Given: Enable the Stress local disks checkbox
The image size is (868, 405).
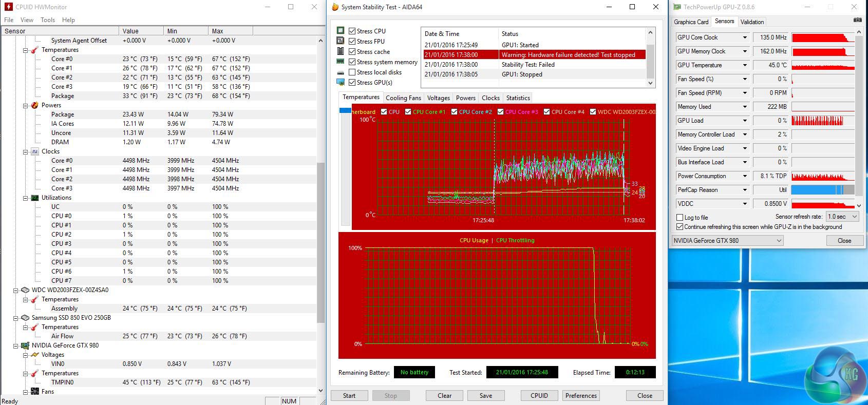Looking at the screenshot, I should [x=352, y=72].
